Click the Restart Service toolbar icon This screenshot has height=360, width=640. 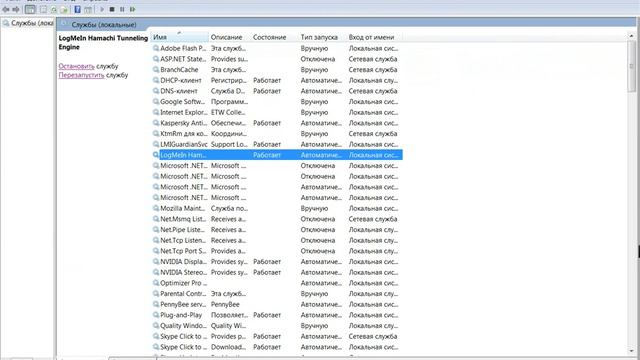(132, 9)
